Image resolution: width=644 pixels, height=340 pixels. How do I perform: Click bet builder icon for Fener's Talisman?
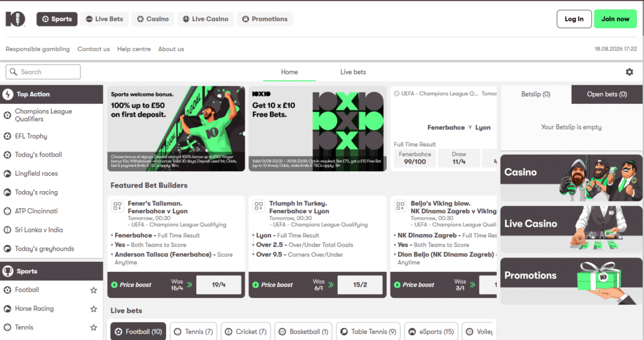tap(118, 205)
